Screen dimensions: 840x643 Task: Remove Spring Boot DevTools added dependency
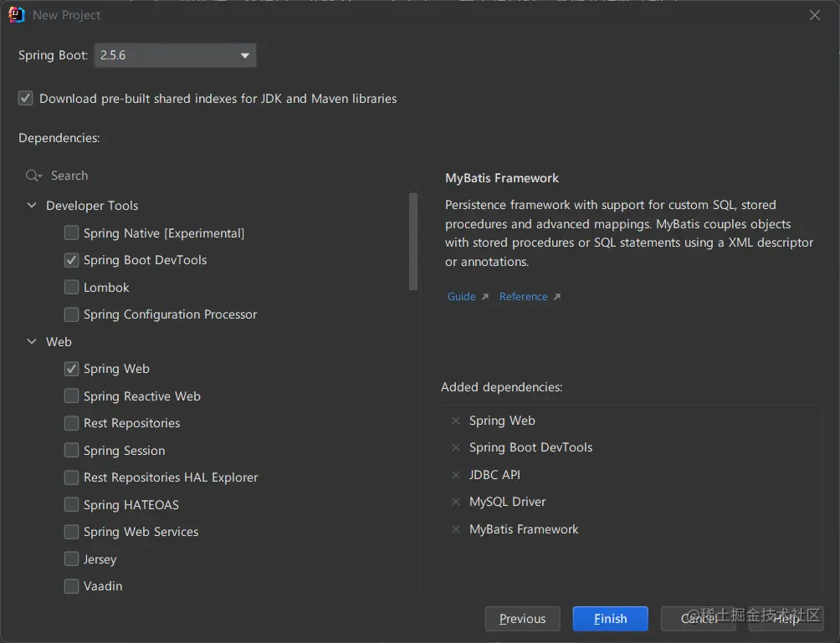click(456, 447)
